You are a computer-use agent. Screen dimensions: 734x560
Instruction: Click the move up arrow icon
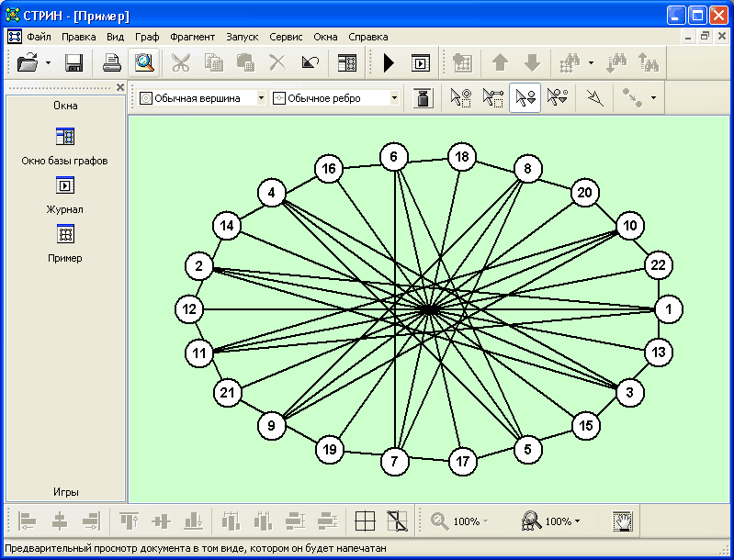[x=500, y=62]
